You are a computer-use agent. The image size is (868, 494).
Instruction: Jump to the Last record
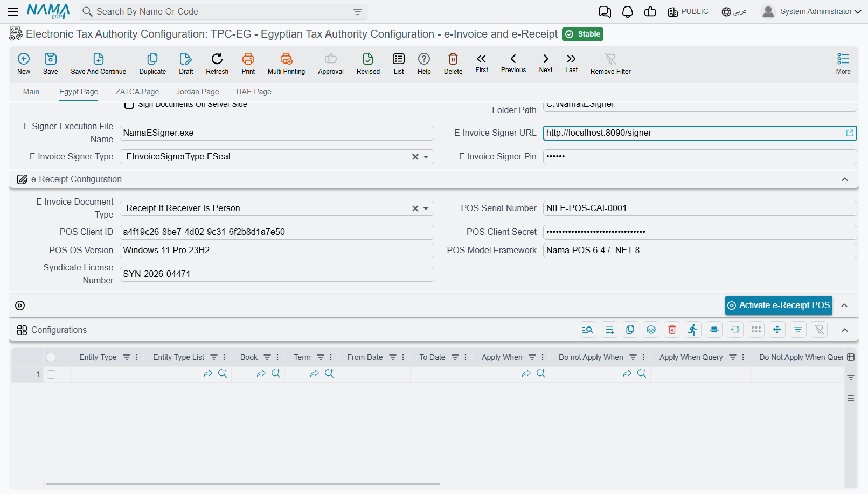(571, 62)
